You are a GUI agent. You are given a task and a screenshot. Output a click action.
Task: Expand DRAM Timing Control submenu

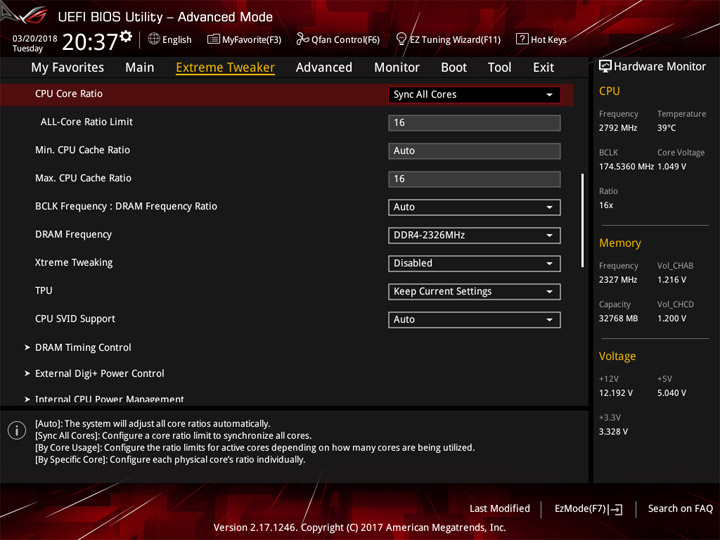coord(83,348)
